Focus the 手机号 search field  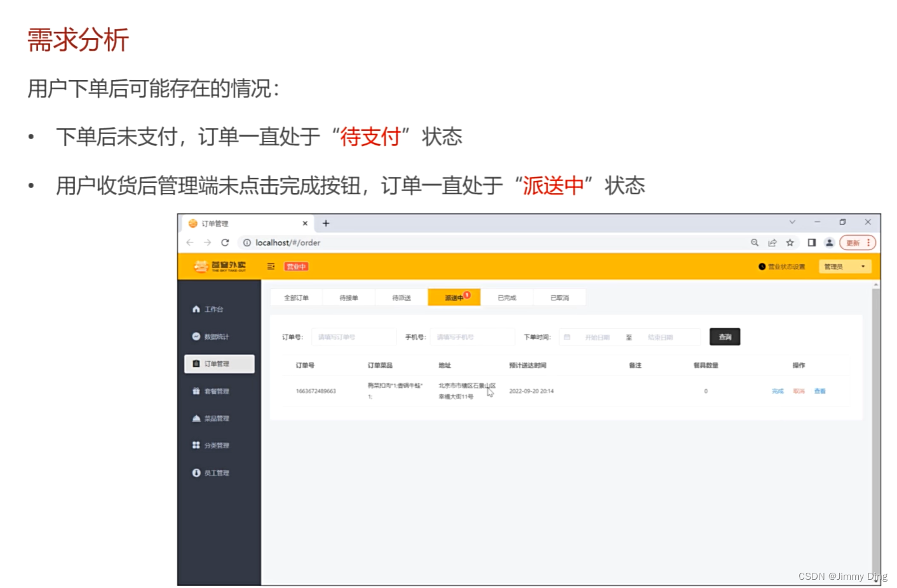[472, 337]
